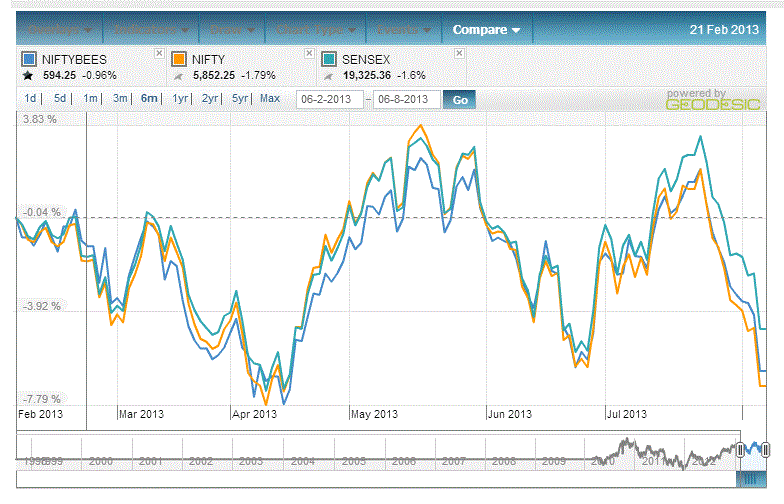Viewport: 784px width, 504px height.
Task: Click the -7.79 % axis value
Action: click(42, 399)
